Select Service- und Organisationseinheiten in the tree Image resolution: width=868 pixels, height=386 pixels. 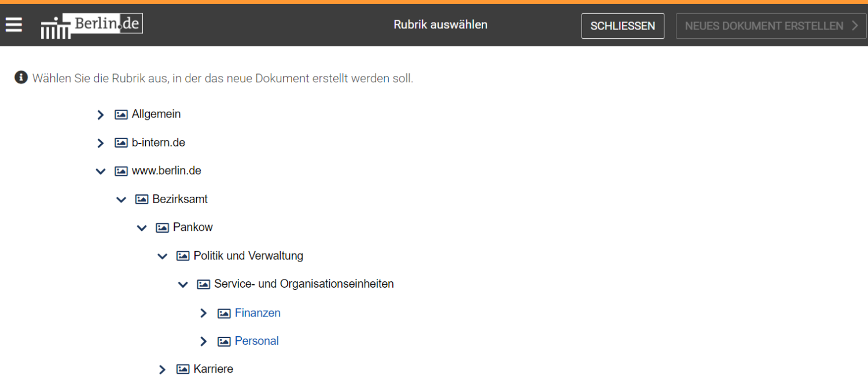point(304,284)
